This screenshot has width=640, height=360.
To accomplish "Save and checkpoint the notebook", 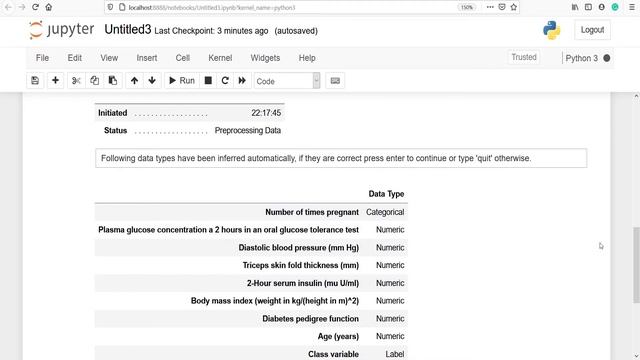I will click(x=35, y=81).
